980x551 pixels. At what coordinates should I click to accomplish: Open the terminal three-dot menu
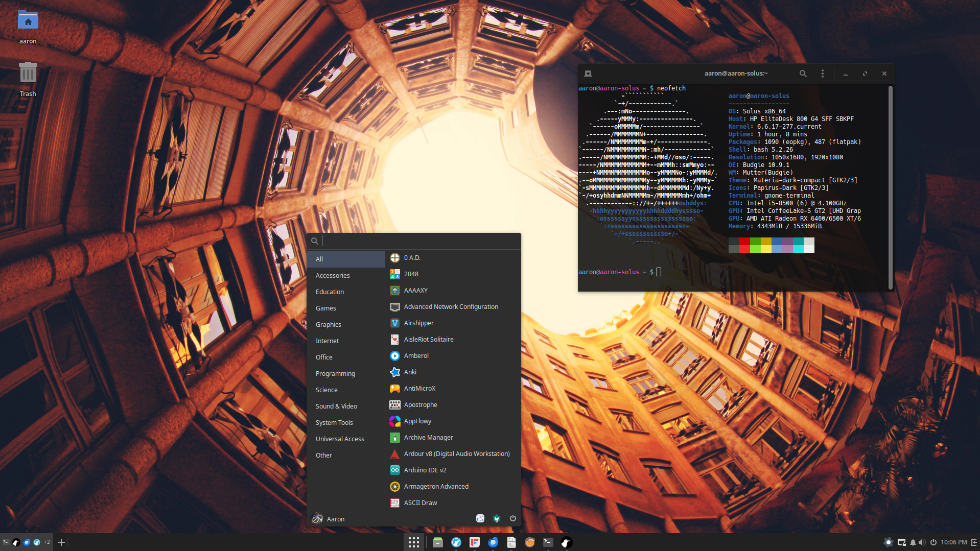point(823,74)
